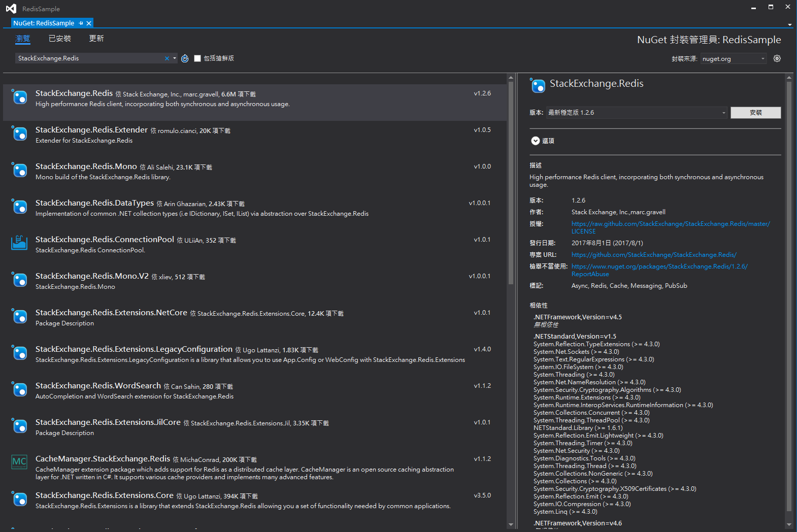This screenshot has height=532, width=797.
Task: Click the package list scroll down arrow
Action: coord(511,524)
